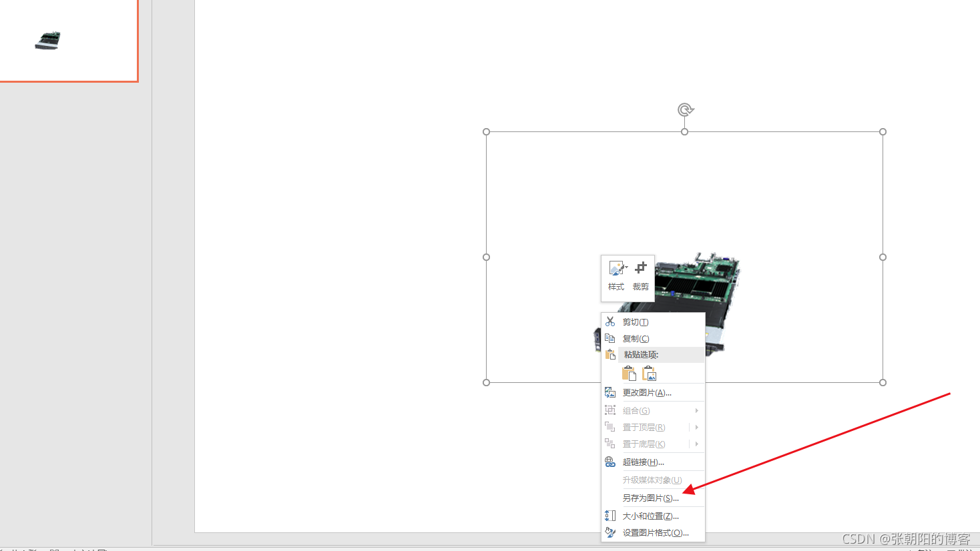Open the Style dropdown arrow in mini toolbar
The width and height of the screenshot is (980, 551).
[x=626, y=267]
